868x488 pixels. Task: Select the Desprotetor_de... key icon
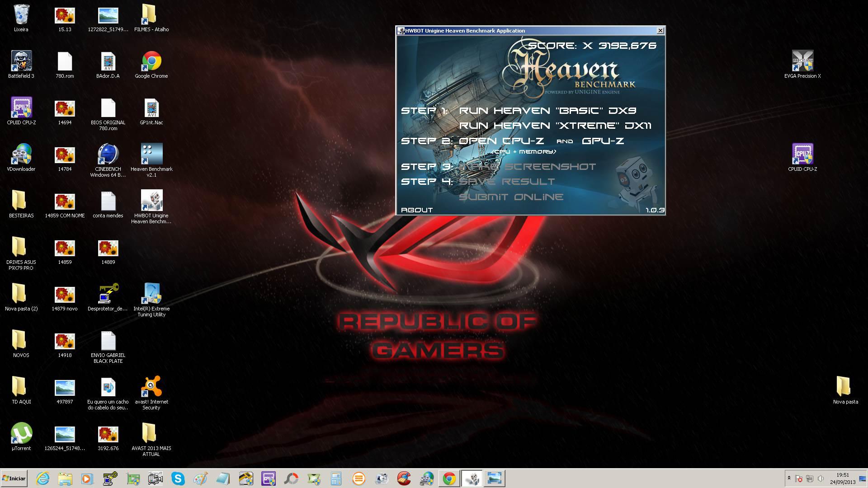(x=108, y=297)
